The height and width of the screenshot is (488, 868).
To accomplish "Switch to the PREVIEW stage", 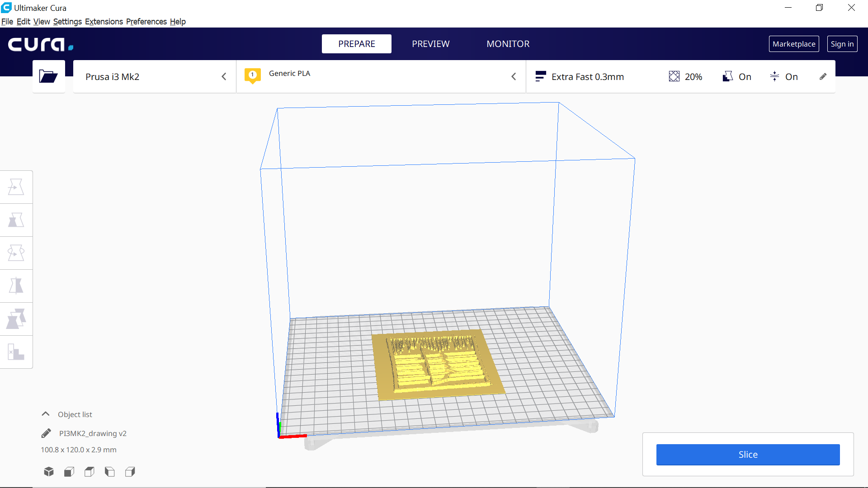I will coord(431,44).
